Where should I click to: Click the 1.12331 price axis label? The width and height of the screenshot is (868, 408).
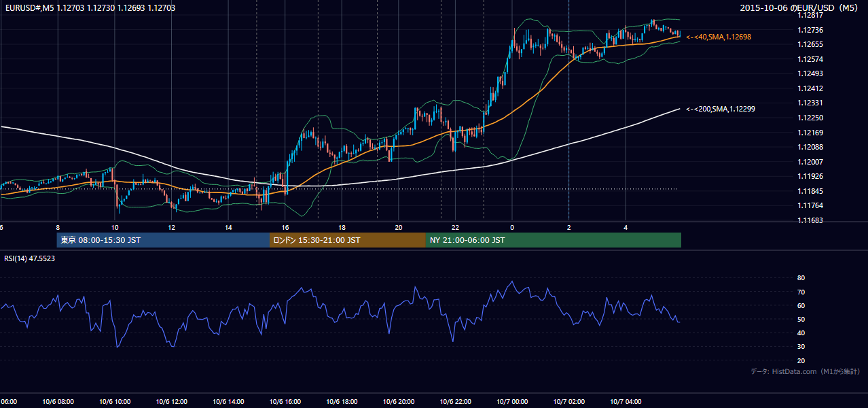tap(811, 103)
